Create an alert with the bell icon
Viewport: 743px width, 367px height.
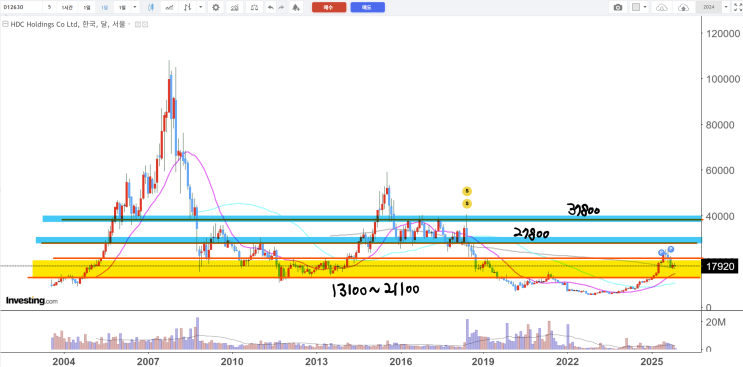[296, 7]
